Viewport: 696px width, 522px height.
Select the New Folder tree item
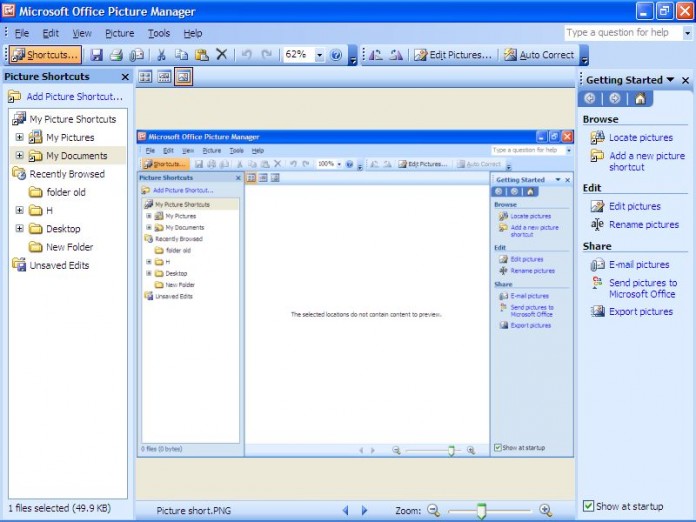click(70, 247)
